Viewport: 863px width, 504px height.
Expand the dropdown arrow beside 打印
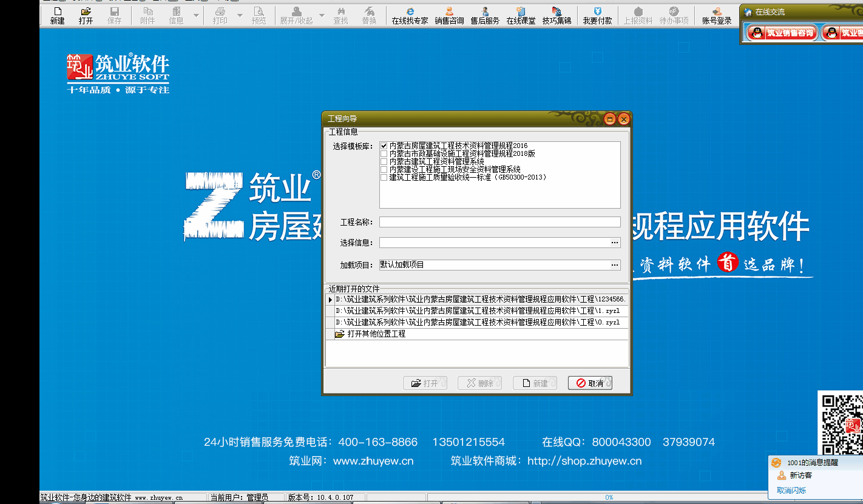point(240,15)
